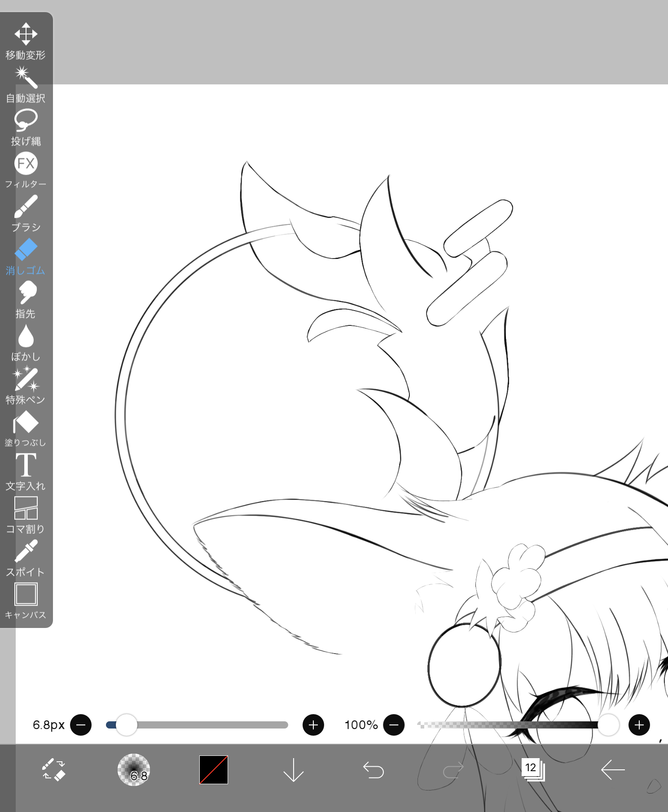
Task: Collapse toolbar with the down arrow
Action: (294, 770)
